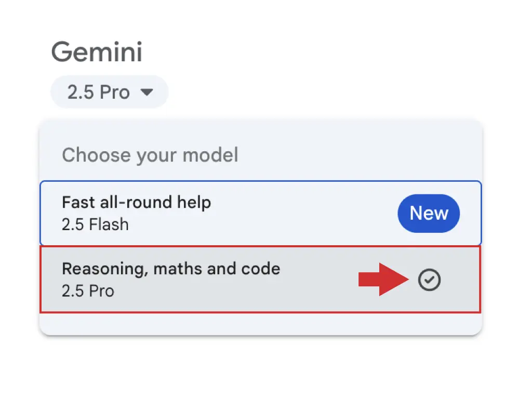Click the "Reasoning, maths and code" title text
This screenshot has height=399, width=532.
pyautogui.click(x=171, y=269)
